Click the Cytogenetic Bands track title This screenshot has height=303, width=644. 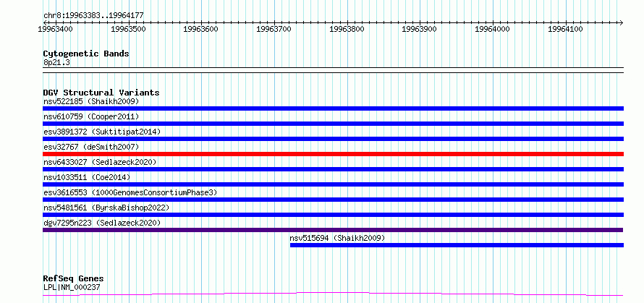pos(86,54)
